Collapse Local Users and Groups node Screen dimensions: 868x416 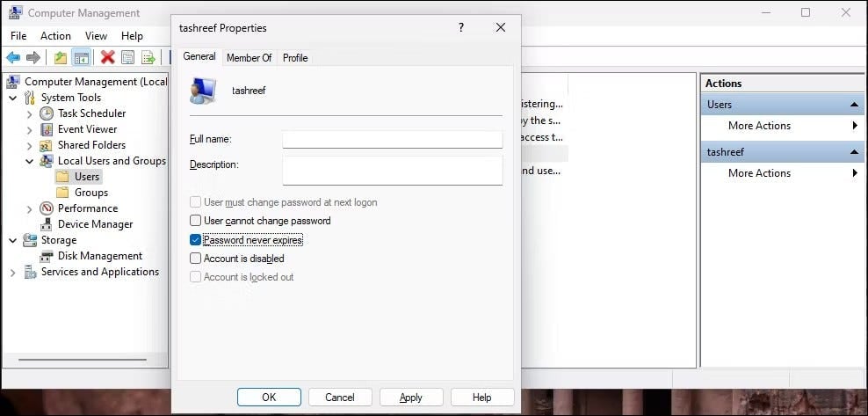29,162
